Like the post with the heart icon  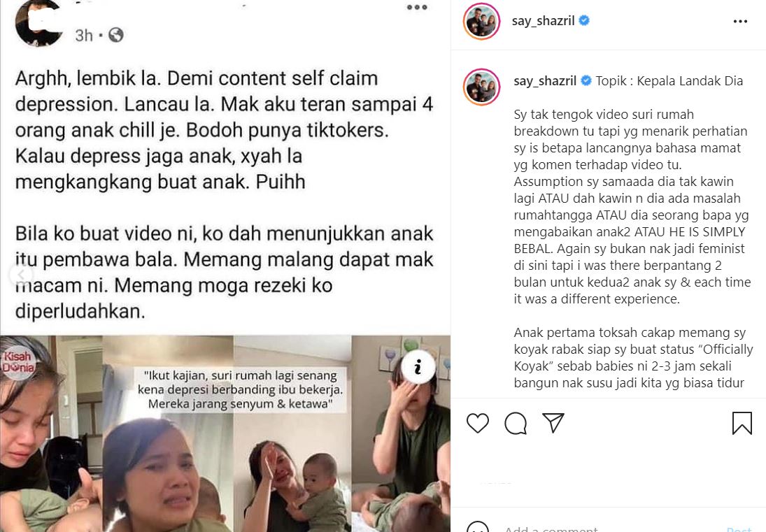click(x=477, y=423)
